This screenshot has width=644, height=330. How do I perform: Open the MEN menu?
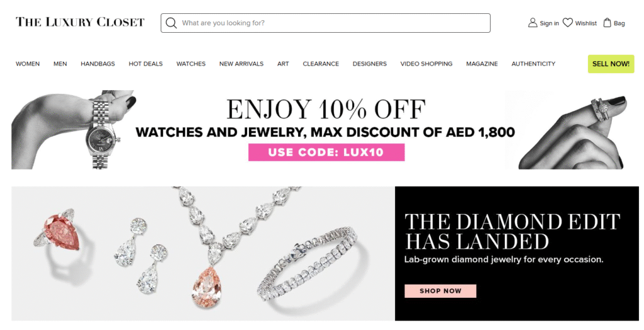pos(60,64)
